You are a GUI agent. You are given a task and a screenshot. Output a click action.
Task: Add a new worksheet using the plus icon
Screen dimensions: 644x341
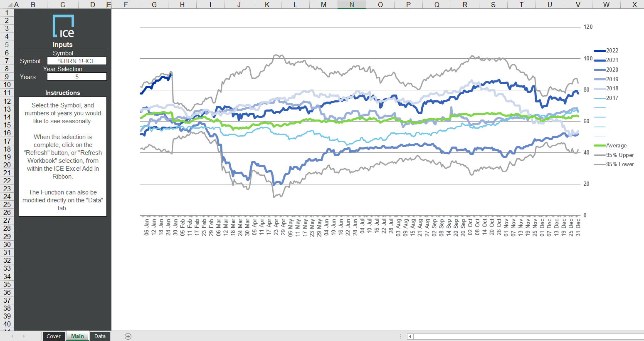pyautogui.click(x=128, y=336)
